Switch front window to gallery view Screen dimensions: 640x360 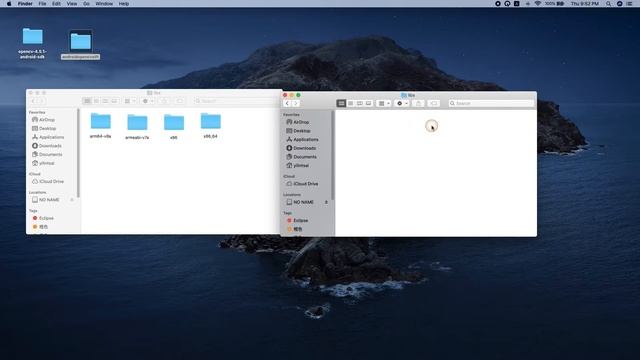click(x=368, y=103)
